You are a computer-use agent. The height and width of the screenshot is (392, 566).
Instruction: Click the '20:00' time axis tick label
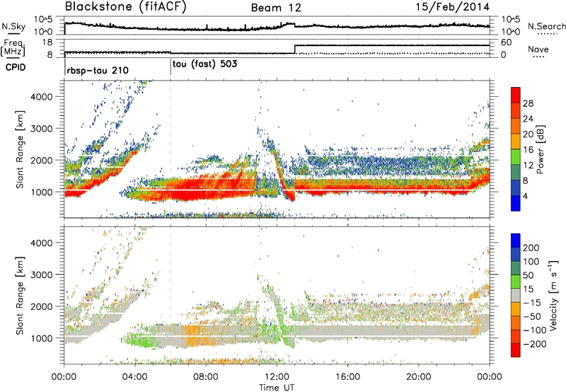(418, 377)
